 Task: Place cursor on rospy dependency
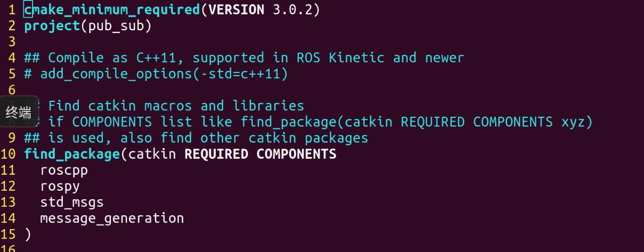point(60,186)
